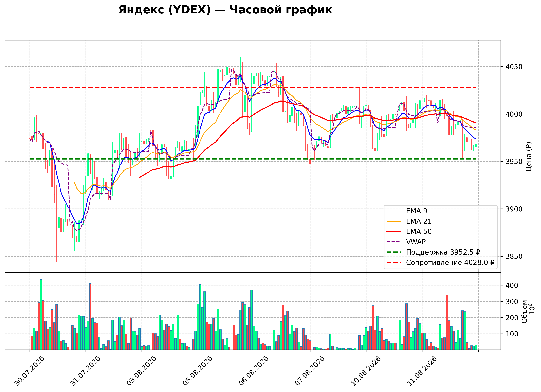This screenshot has height=392, width=541.
Task: Click the chart title "Яндекс (YDEX) — Часовой график"
Action: point(225,10)
